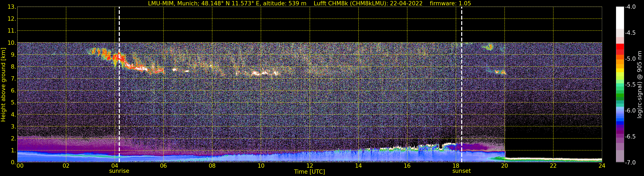644x176 pixels.
Task: Click the 'LMU-MIM, Munich' title text
Action: pyautogui.click(x=173, y=3)
